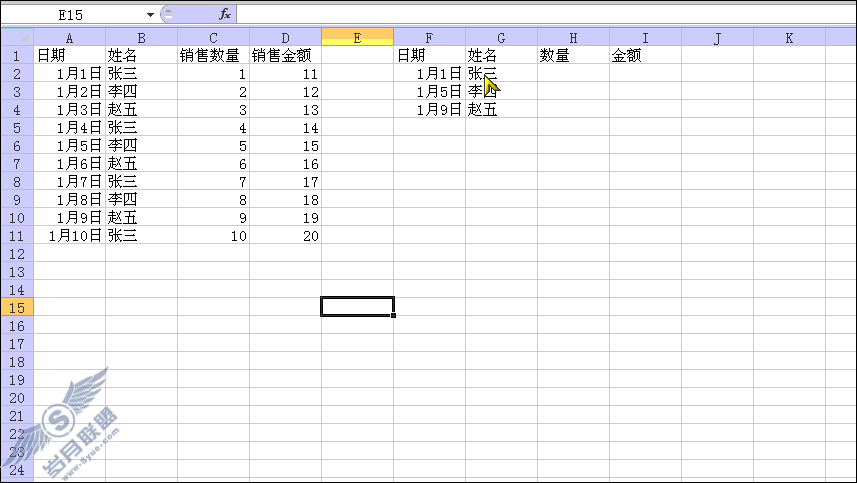Click cell A9 with 1月8日
The width and height of the screenshot is (857, 483).
(x=69, y=199)
